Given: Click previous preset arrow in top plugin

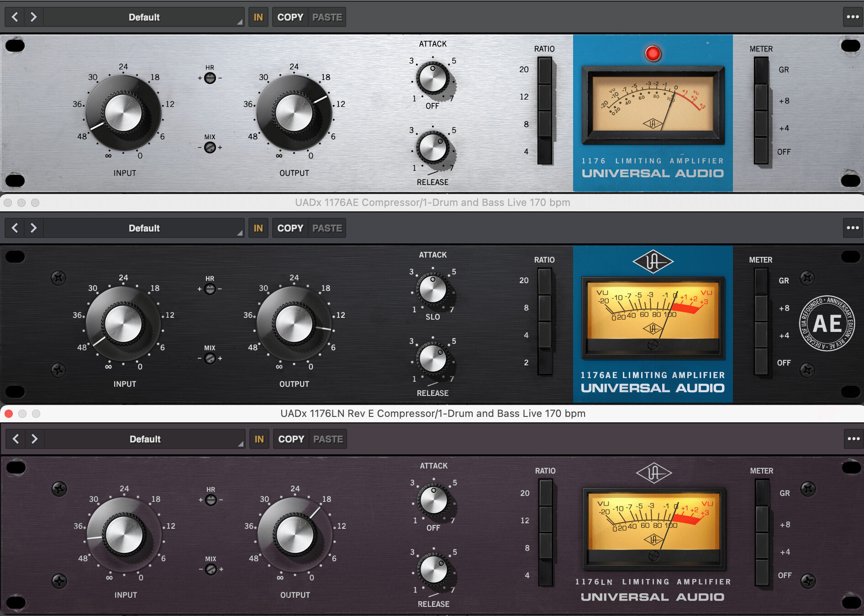Looking at the screenshot, I should pyautogui.click(x=15, y=17).
